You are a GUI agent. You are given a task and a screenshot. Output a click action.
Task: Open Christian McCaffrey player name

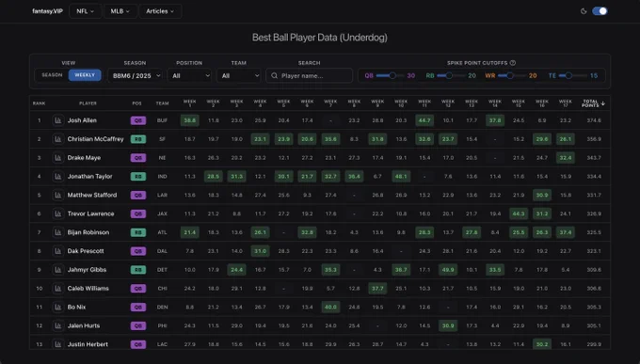coord(95,139)
